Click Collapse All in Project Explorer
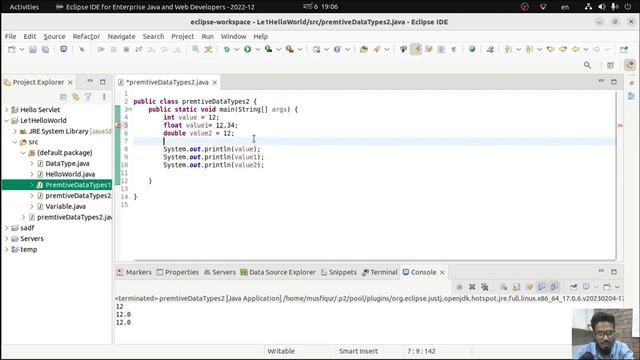The width and height of the screenshot is (640, 360). click(x=63, y=97)
